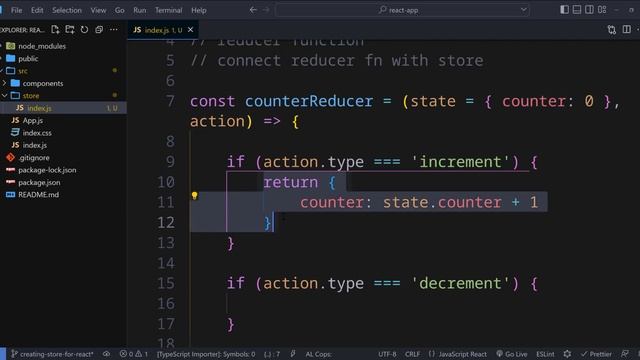Viewport: 640px width, 360px height.
Task: Open the command center dropdown chevron
Action: coord(523,10)
